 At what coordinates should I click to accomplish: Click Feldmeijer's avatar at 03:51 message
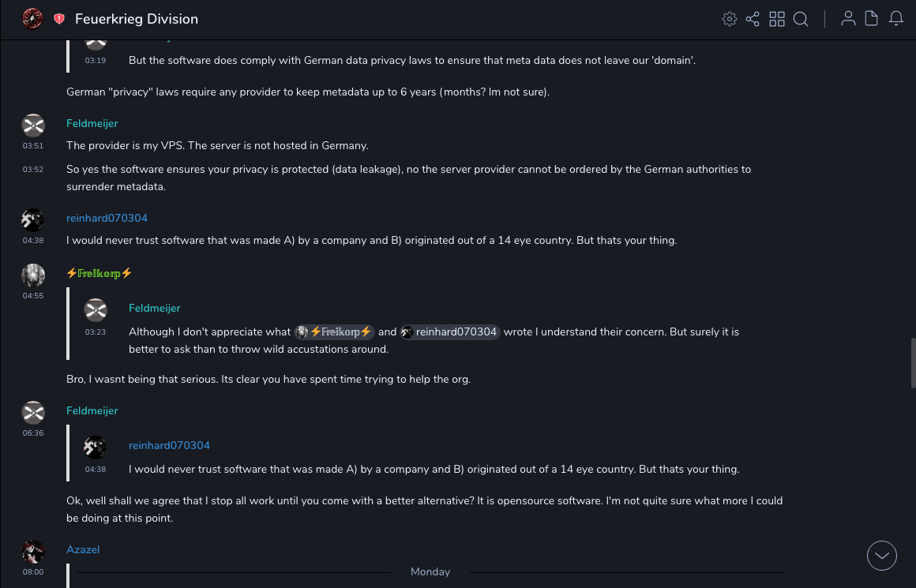[33, 125]
